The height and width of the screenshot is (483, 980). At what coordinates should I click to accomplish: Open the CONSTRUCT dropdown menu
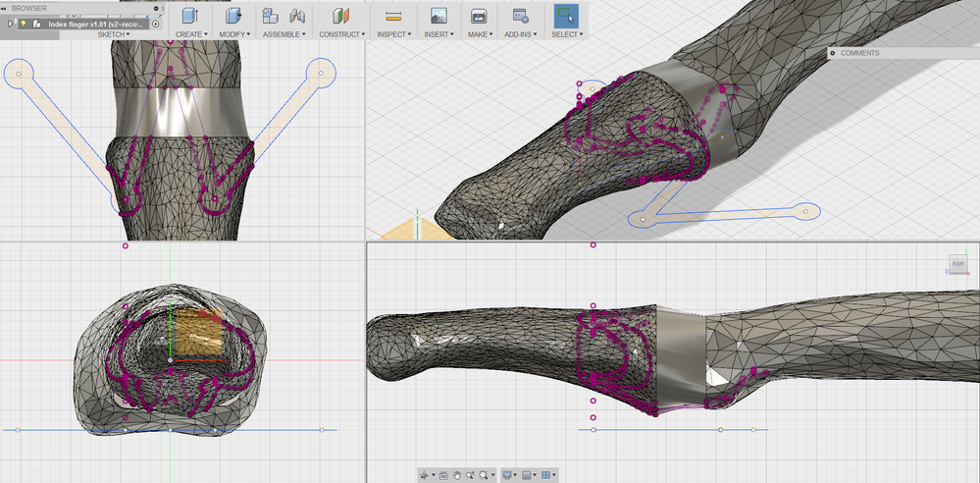point(342,34)
